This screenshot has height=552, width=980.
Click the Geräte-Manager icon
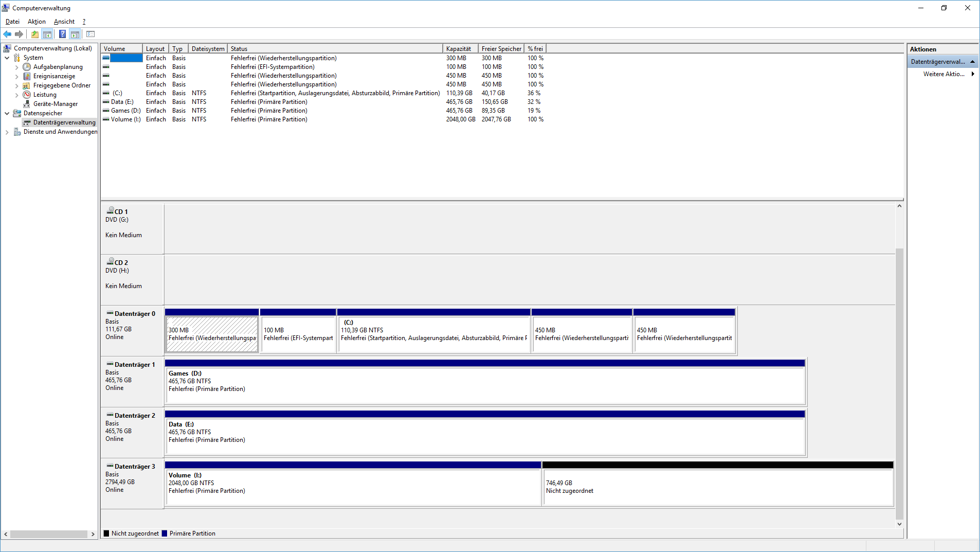[27, 104]
